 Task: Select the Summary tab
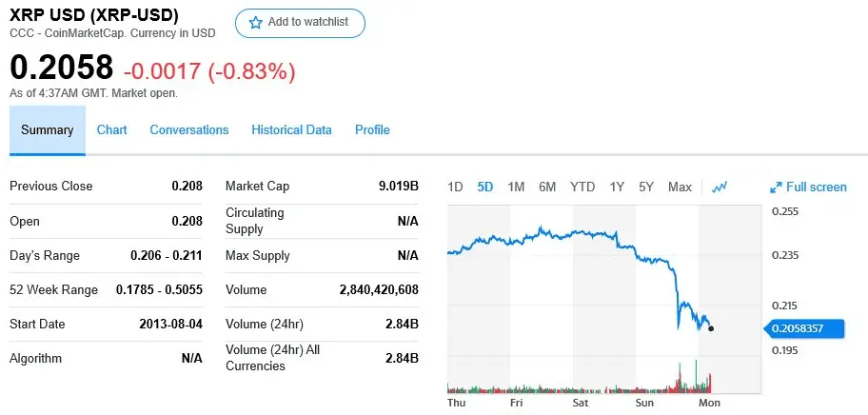click(x=48, y=130)
